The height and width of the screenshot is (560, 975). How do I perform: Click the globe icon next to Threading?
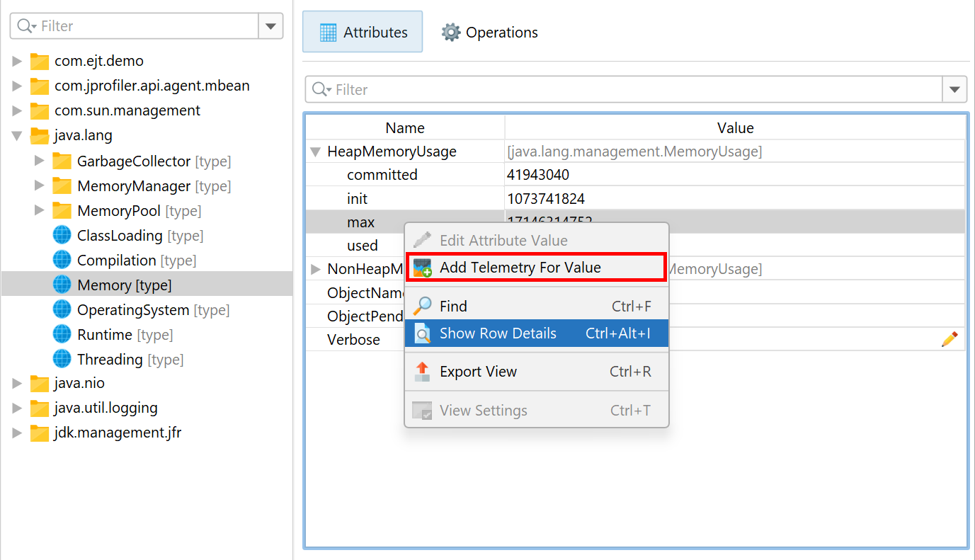click(62, 359)
